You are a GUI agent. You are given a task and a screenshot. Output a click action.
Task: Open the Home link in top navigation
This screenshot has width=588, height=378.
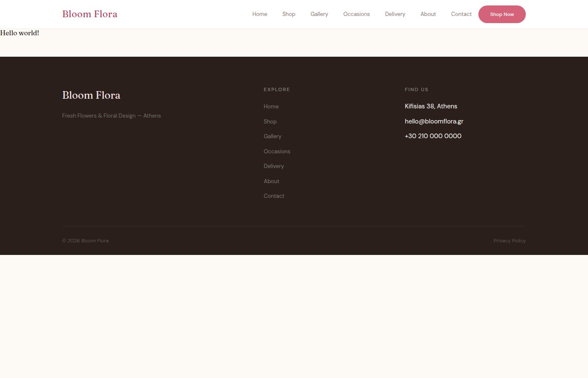coord(260,14)
